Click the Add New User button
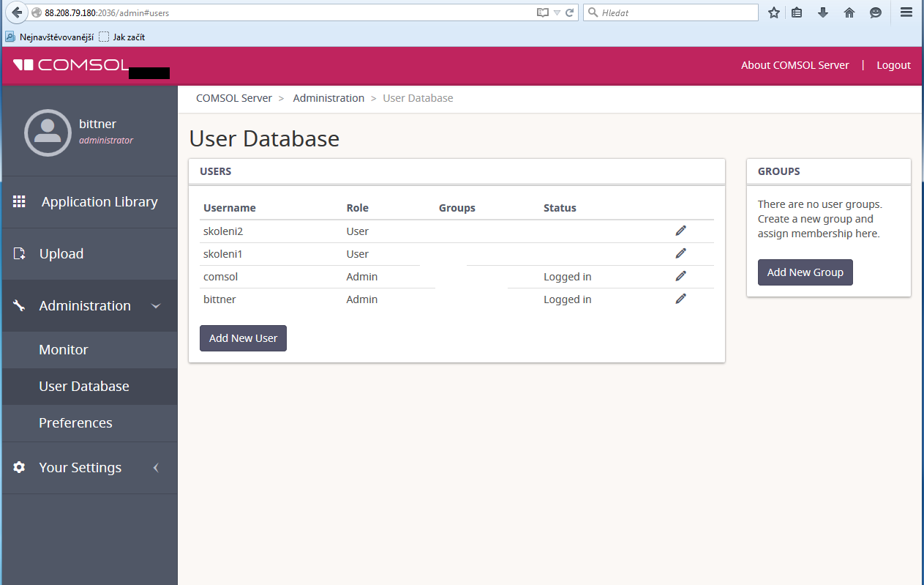 (x=243, y=338)
